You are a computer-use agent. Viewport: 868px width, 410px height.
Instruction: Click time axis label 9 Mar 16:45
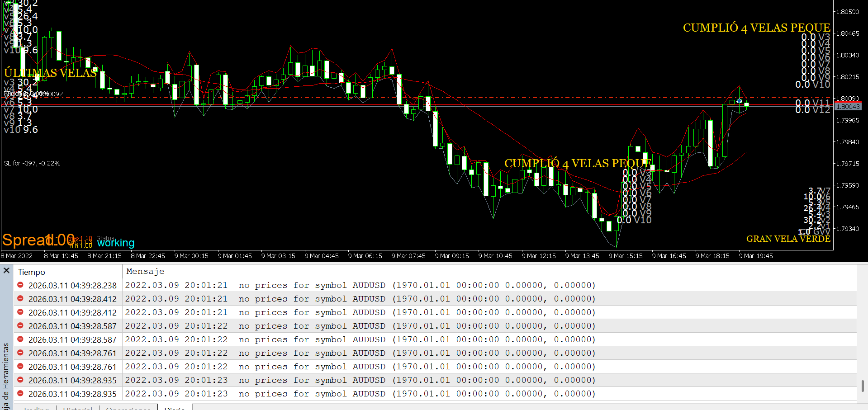(669, 256)
